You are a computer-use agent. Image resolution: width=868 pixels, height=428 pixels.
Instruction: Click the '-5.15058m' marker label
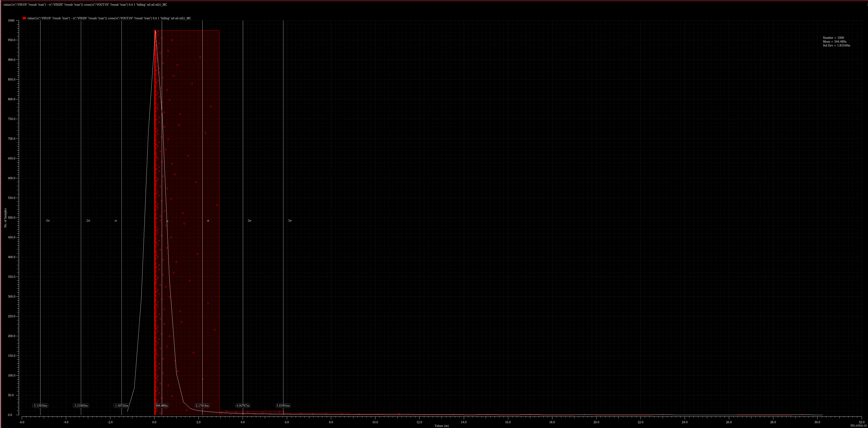[40, 405]
